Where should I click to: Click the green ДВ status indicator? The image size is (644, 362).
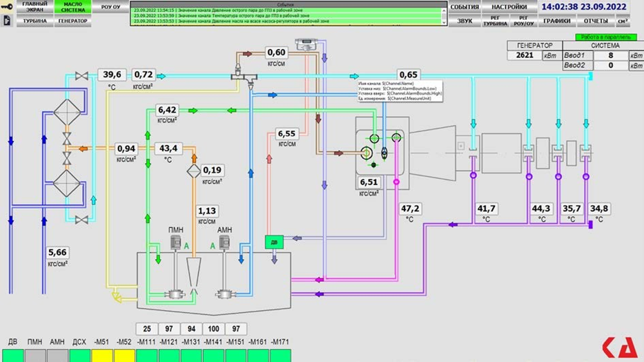[12, 355]
